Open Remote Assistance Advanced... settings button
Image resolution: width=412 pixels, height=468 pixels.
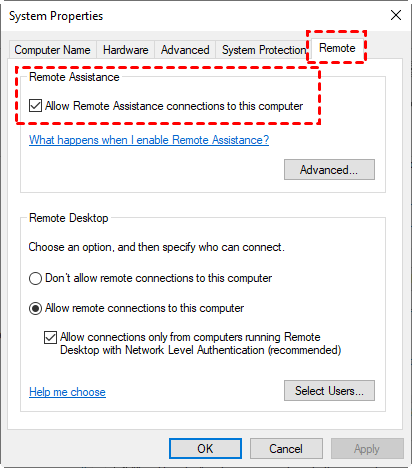pyautogui.click(x=329, y=170)
